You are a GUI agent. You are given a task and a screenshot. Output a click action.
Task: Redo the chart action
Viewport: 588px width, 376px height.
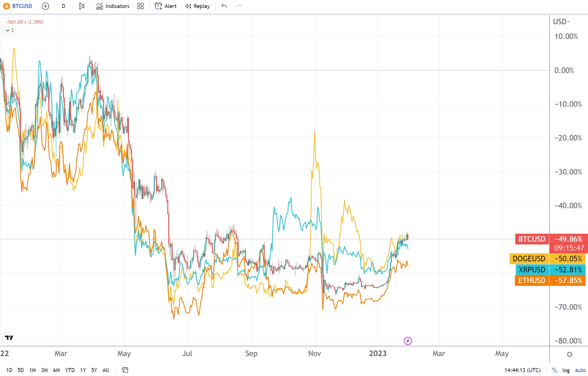pyautogui.click(x=239, y=6)
